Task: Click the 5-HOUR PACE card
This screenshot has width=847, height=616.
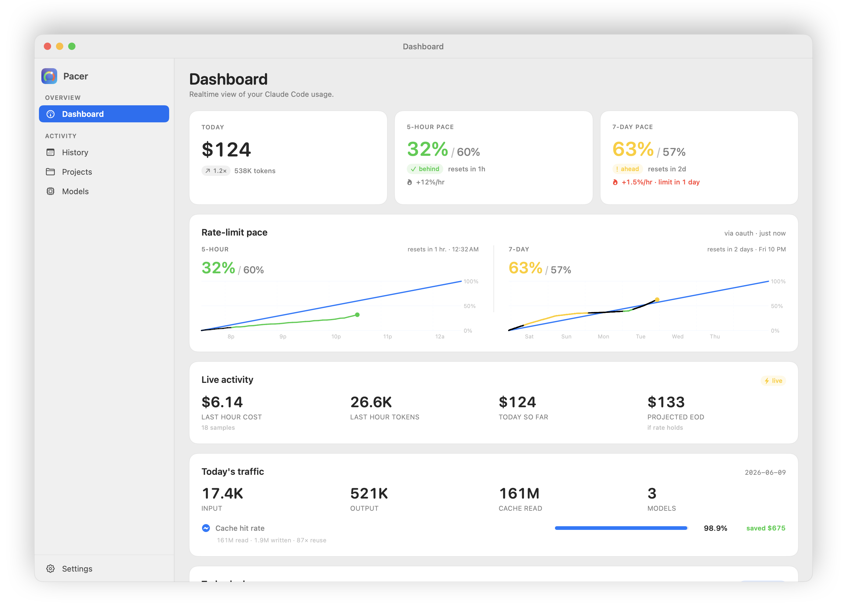Action: [493, 158]
